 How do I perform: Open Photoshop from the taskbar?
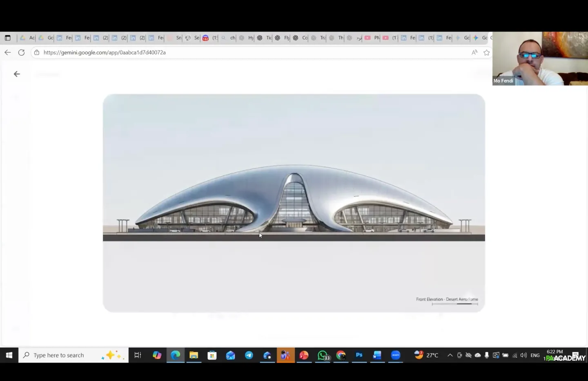point(359,355)
